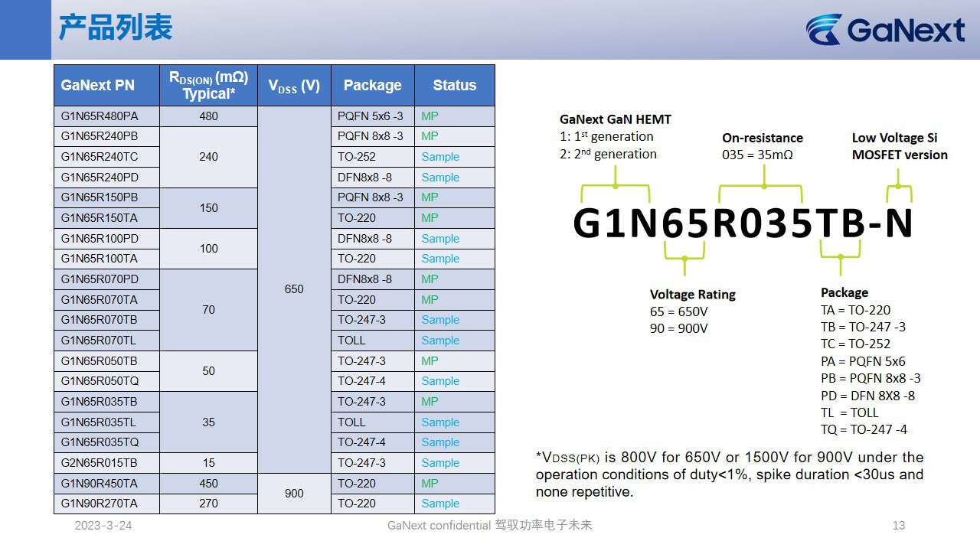
Task: Click the Status column header
Action: 454,85
